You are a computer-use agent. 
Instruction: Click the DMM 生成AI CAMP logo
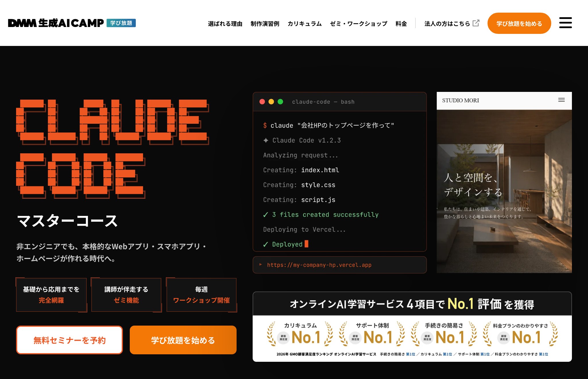pos(56,23)
